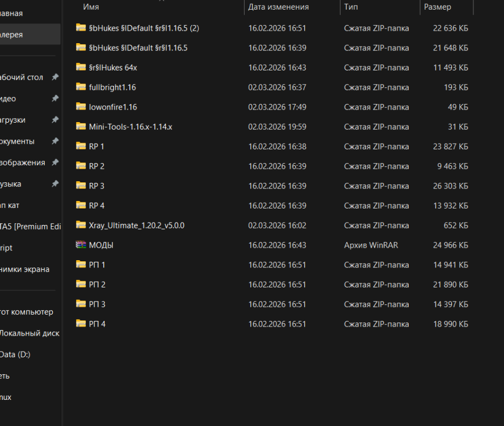Image resolution: width=504 pixels, height=426 pixels.
Task: Click Mini-Tools-1.16.x-1.14.x ZIP icon
Action: pos(81,126)
